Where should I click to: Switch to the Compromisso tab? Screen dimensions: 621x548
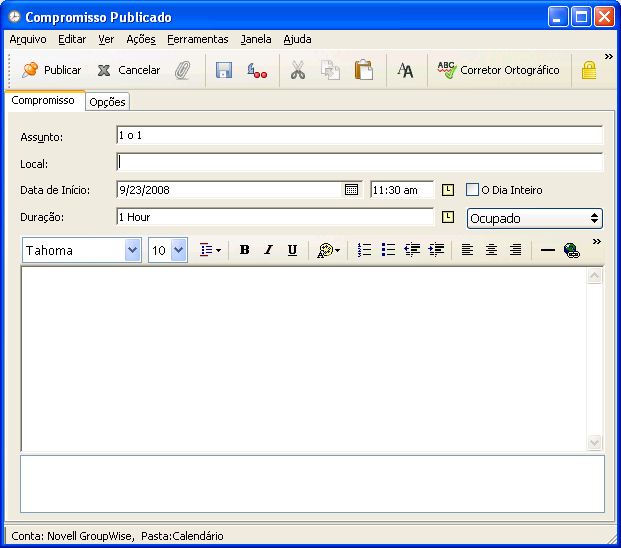(x=43, y=101)
